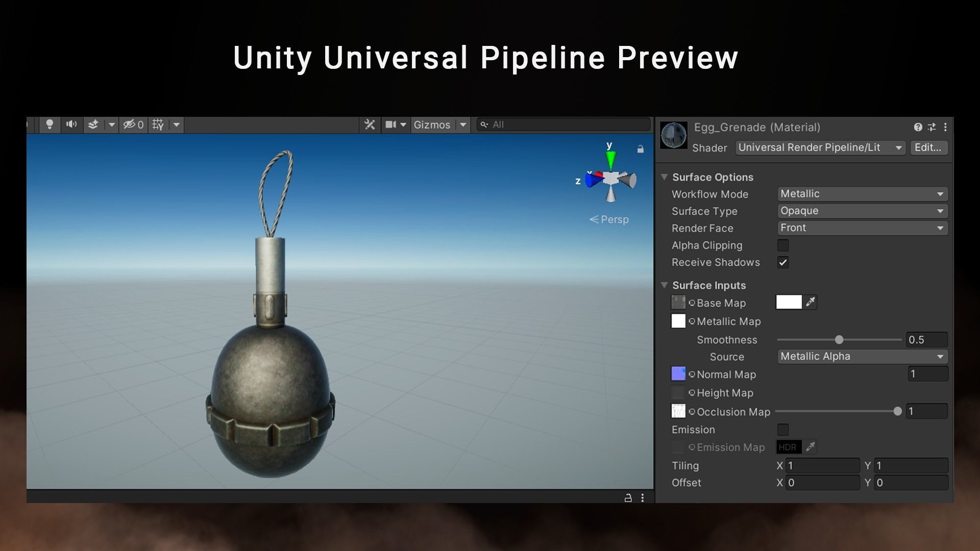Viewport: 980px width, 551px height.
Task: Open Surface Type Opaque dropdown
Action: [863, 211]
